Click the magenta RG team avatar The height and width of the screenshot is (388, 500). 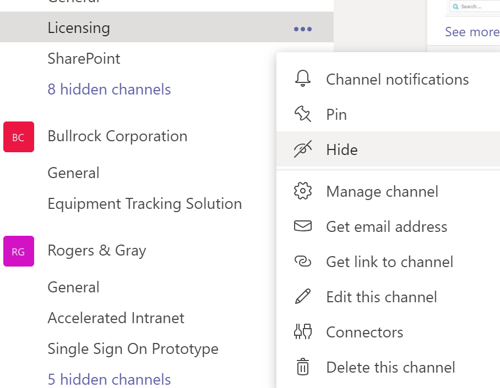coord(19,251)
